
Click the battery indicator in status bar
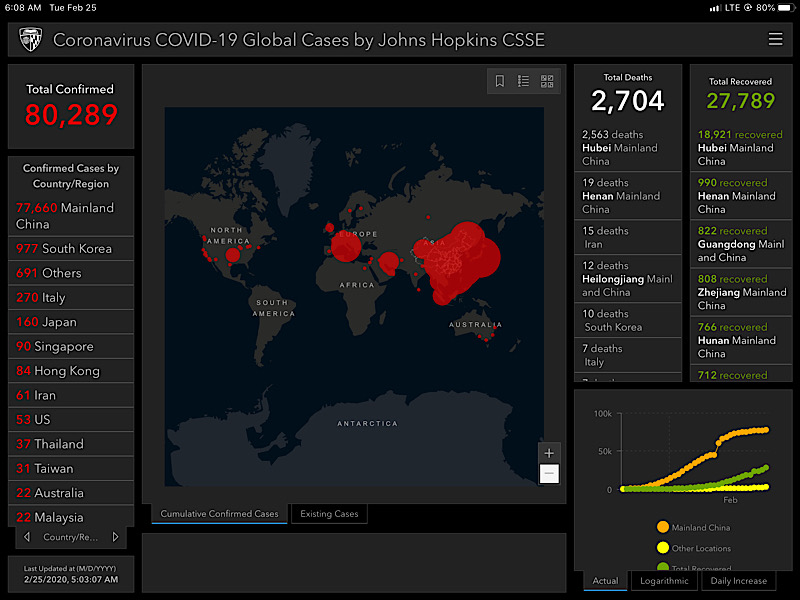[786, 8]
